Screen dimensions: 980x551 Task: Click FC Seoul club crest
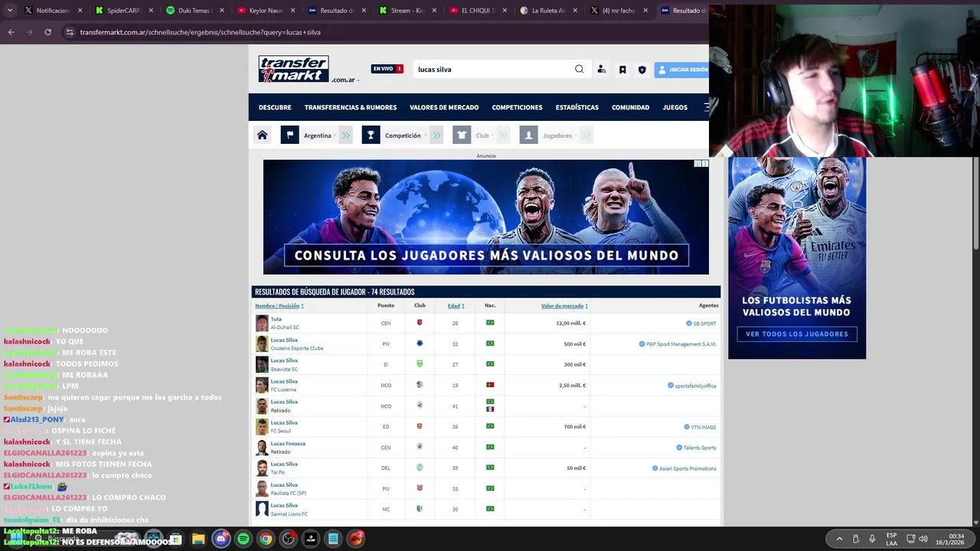[420, 426]
